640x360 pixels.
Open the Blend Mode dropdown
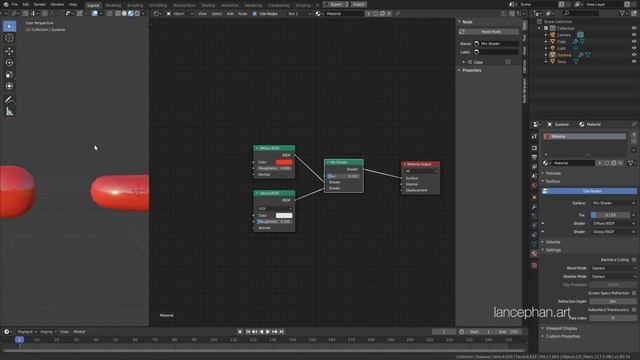pos(613,268)
